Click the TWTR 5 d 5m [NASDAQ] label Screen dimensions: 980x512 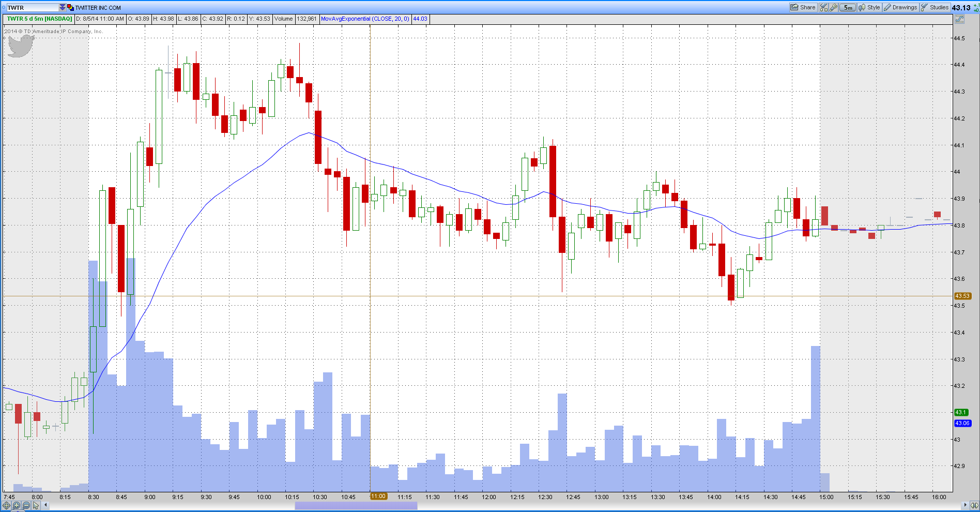point(40,19)
